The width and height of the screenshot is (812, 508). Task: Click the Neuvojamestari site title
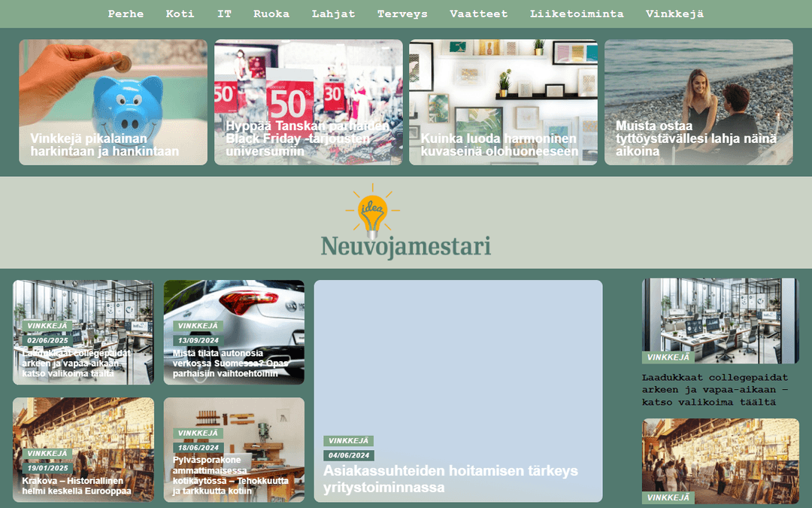(406, 246)
